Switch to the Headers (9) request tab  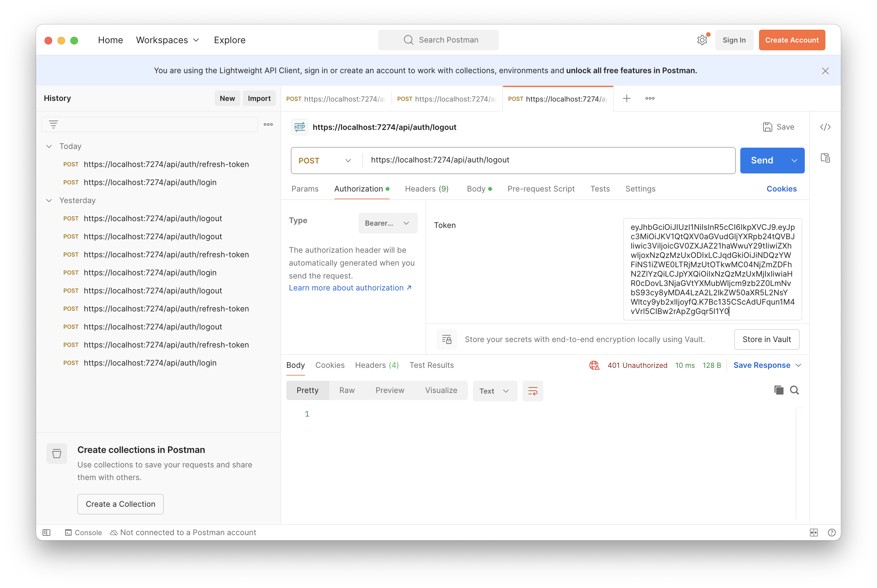pyautogui.click(x=427, y=189)
